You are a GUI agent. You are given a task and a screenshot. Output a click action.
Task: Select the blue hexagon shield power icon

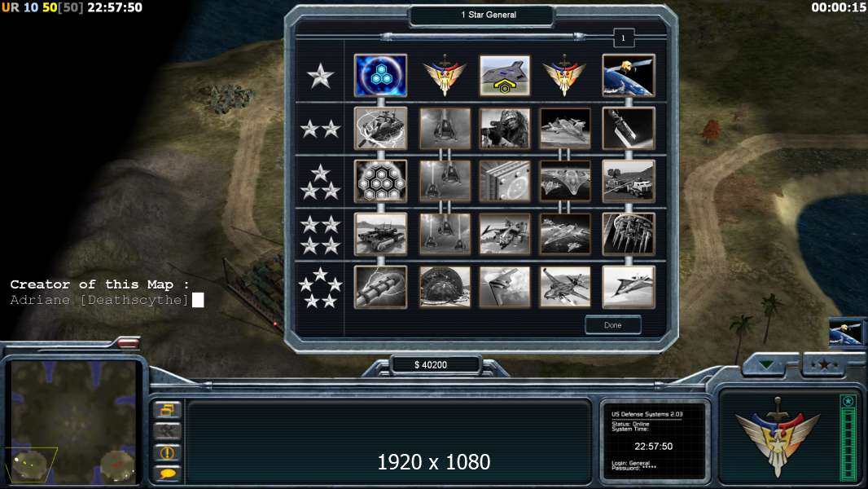(380, 75)
